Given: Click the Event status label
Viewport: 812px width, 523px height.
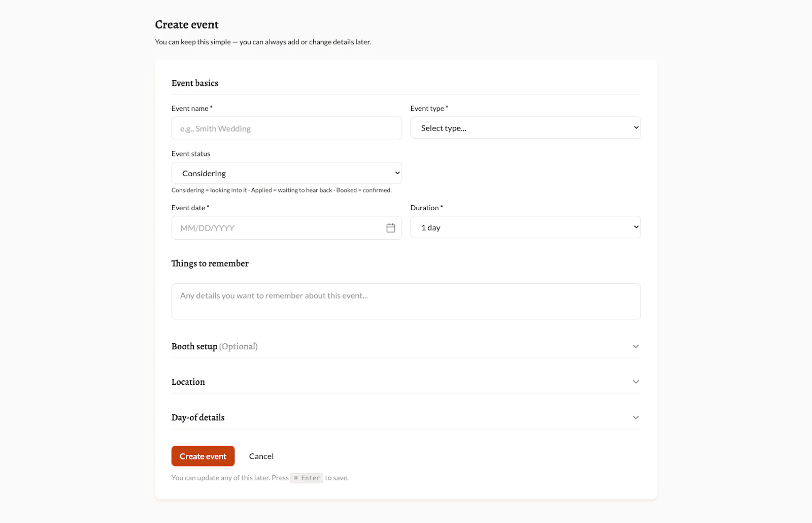Looking at the screenshot, I should 191,154.
